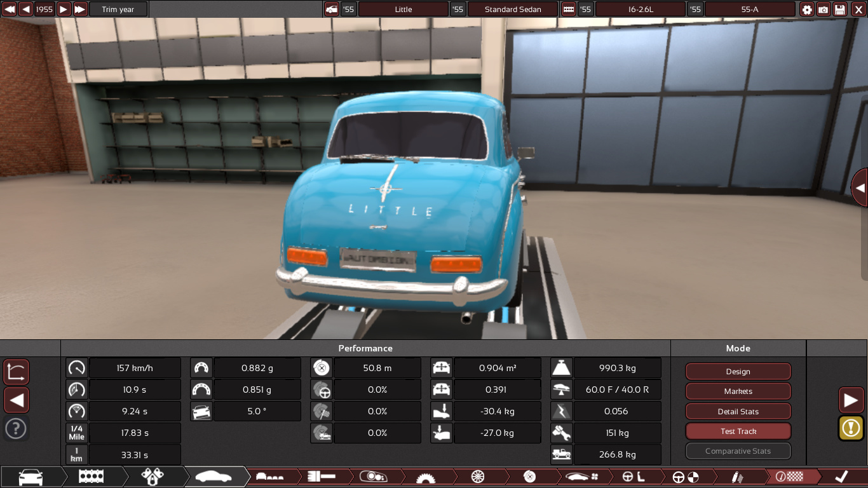Screen dimensions: 868x488
Task: Select Detail Stats mode
Action: click(x=738, y=411)
